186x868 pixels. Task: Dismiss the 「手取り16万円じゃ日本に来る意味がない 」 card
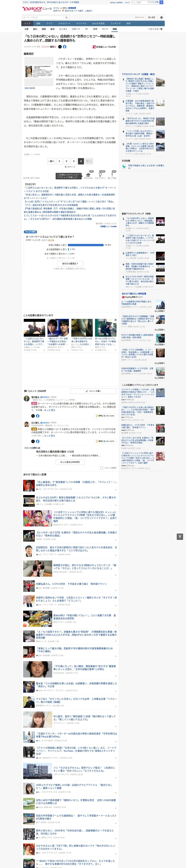click(x=92, y=350)
